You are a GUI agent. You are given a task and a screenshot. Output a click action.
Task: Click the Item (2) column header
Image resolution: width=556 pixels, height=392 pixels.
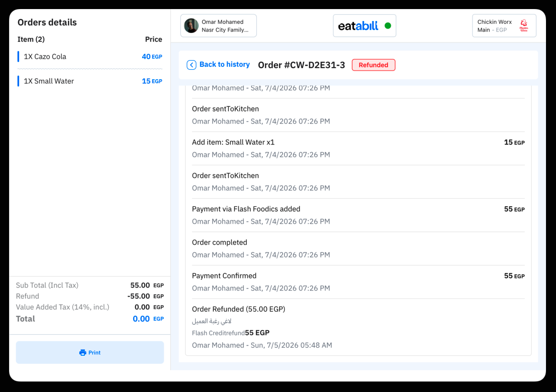31,39
